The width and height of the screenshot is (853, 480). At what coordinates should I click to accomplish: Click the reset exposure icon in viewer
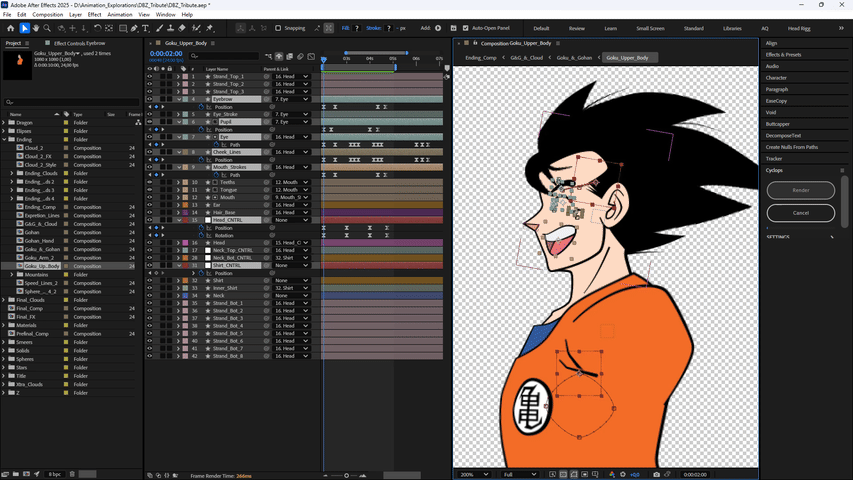tap(623, 475)
